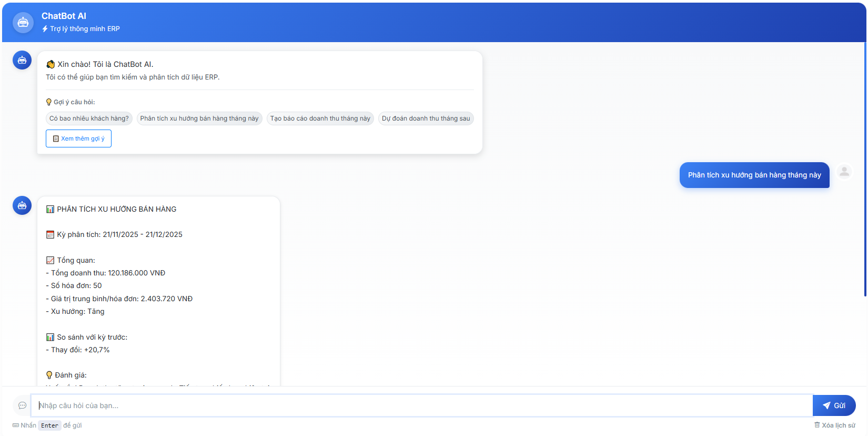Click the 'Đánh giá:' heading
The height and width of the screenshot is (436, 868).
[70, 375]
